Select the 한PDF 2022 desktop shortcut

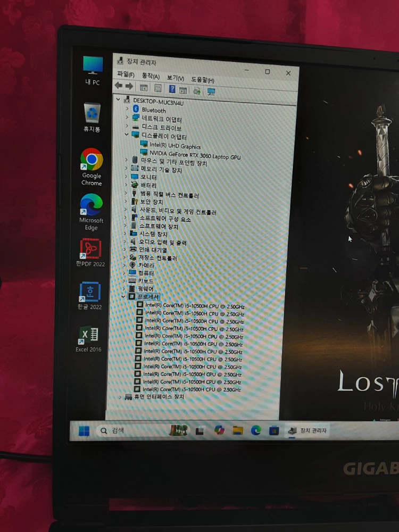(90, 252)
